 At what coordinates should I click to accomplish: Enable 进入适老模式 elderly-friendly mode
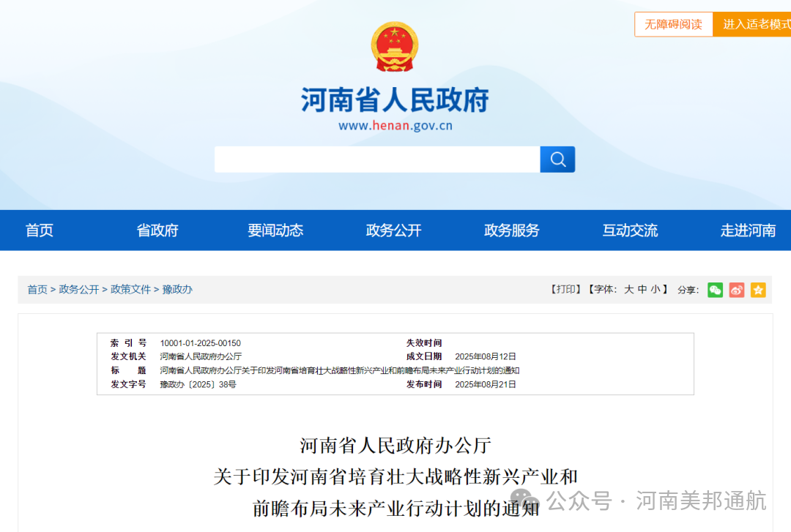[x=754, y=24]
